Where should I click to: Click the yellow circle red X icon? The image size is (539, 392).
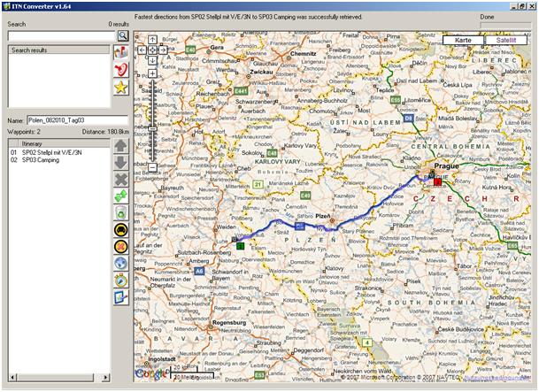tap(121, 247)
